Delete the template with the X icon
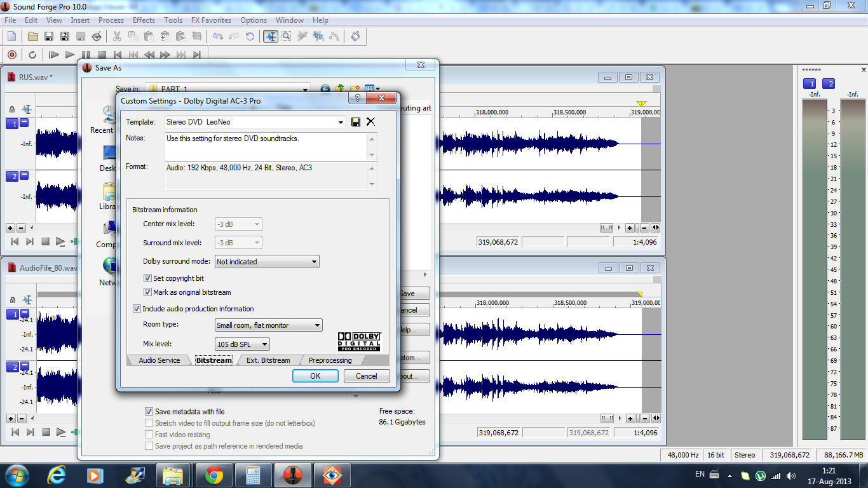 (370, 121)
